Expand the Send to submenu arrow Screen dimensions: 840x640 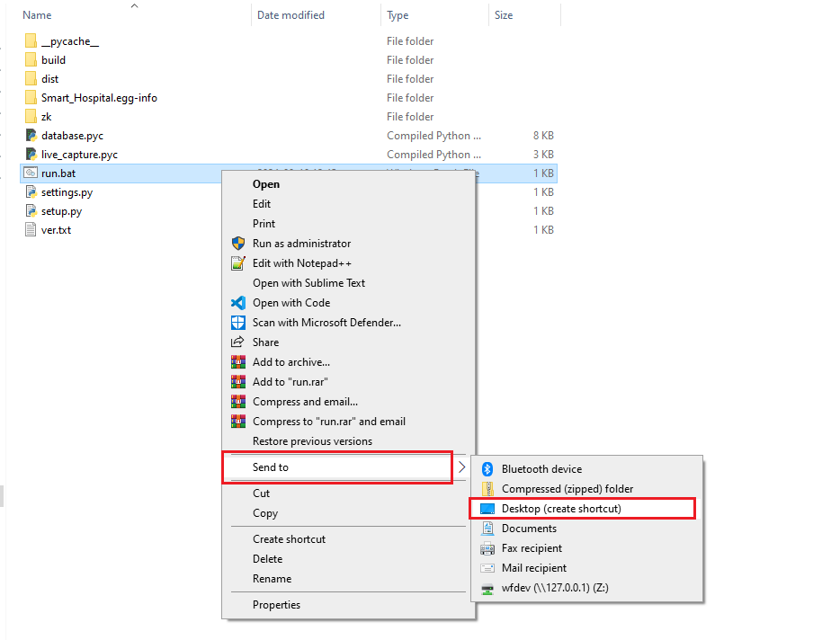(x=461, y=467)
